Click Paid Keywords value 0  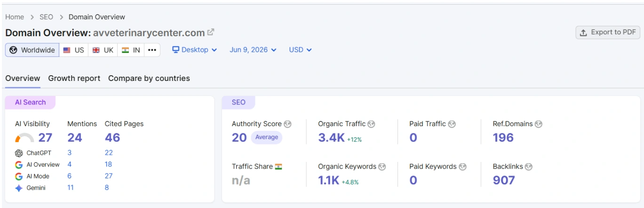tap(413, 180)
